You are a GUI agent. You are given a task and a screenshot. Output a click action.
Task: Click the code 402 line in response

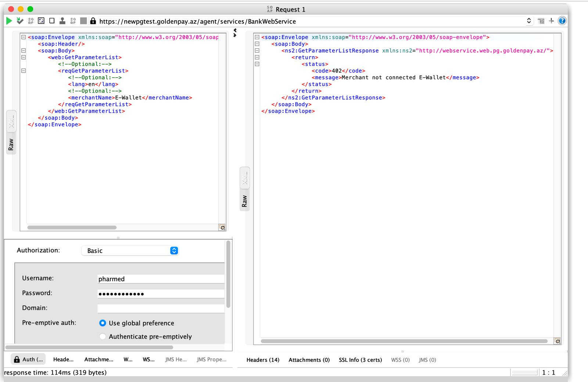click(338, 71)
